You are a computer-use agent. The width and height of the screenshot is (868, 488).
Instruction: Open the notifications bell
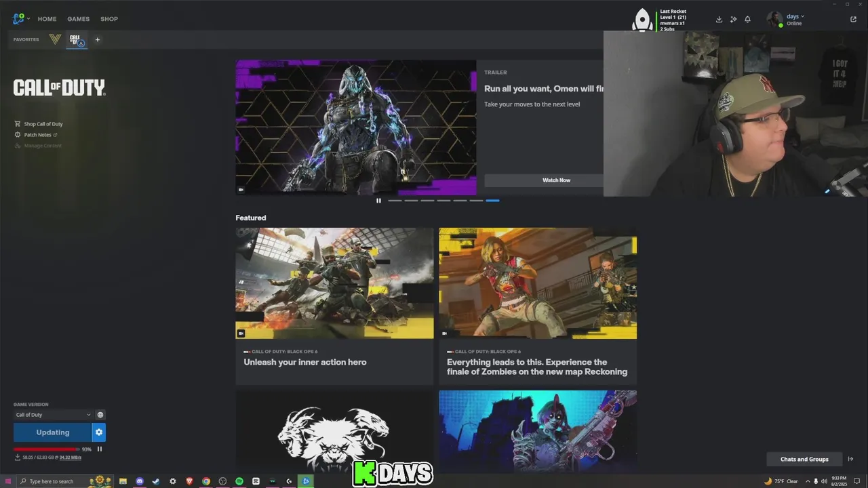coord(747,19)
